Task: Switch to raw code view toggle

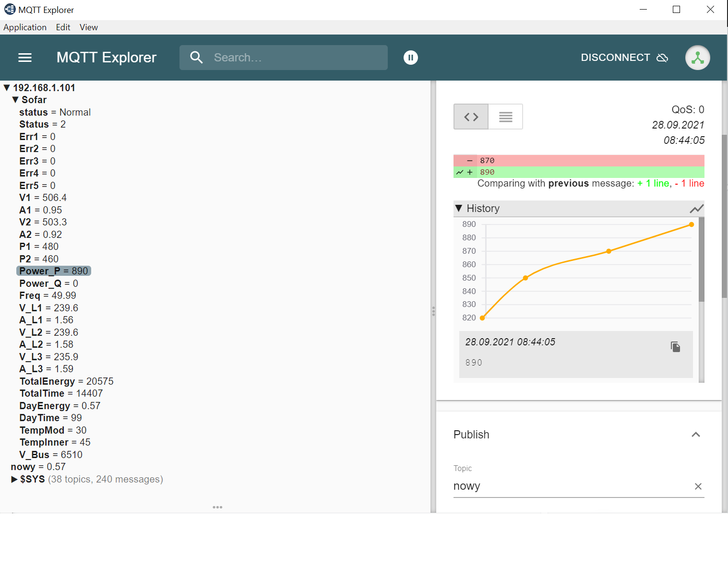Action: point(471,117)
